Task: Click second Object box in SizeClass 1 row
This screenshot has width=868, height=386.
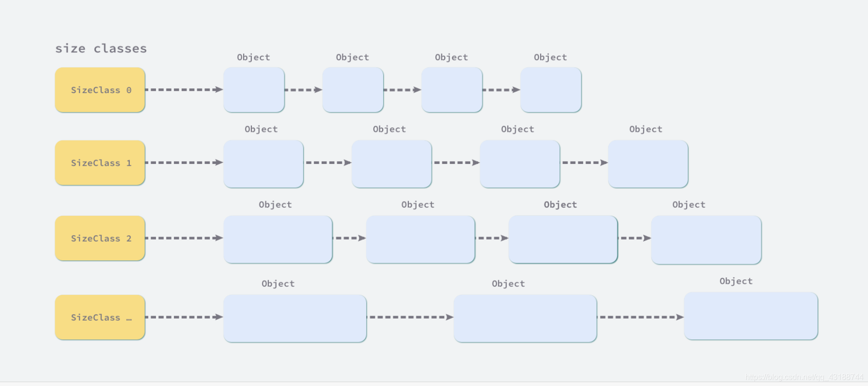Action: tap(392, 164)
